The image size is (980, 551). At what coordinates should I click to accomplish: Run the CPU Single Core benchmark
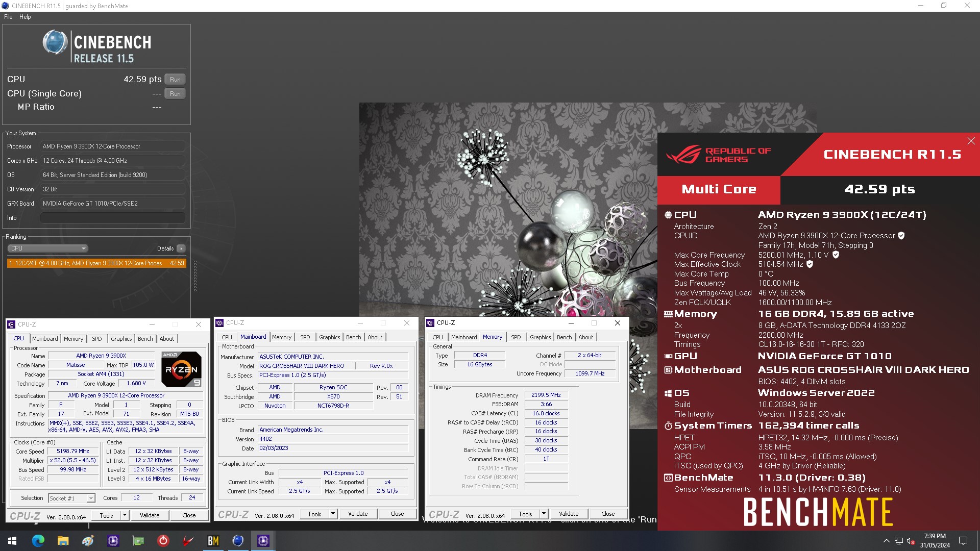click(175, 94)
